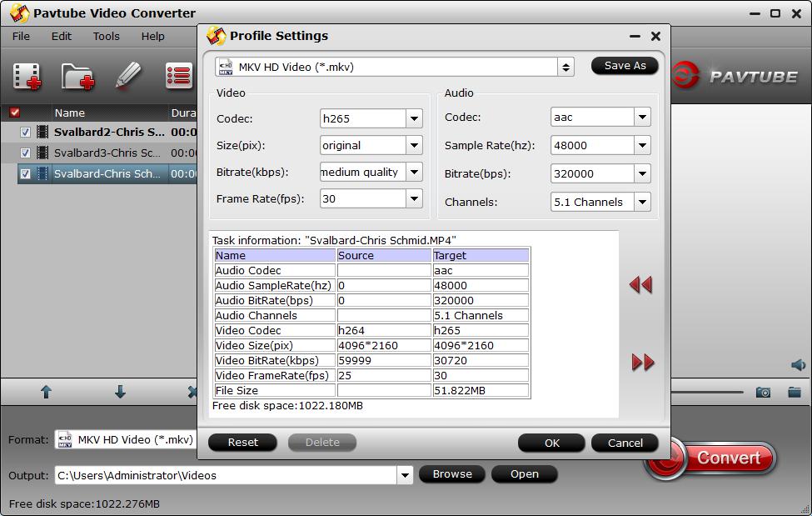Expand the Channels dropdown
Viewport: 812px width, 516px height.
[x=642, y=202]
